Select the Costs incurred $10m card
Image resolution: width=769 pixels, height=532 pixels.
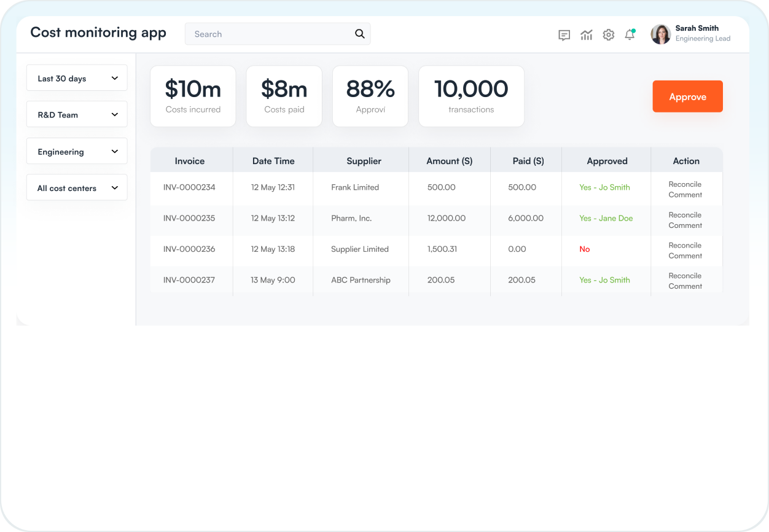click(x=193, y=96)
